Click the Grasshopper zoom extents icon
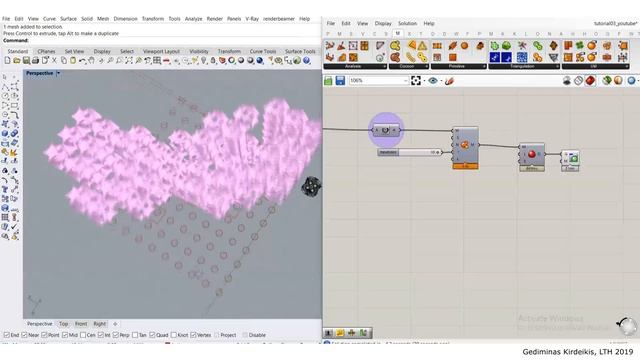 pos(416,81)
